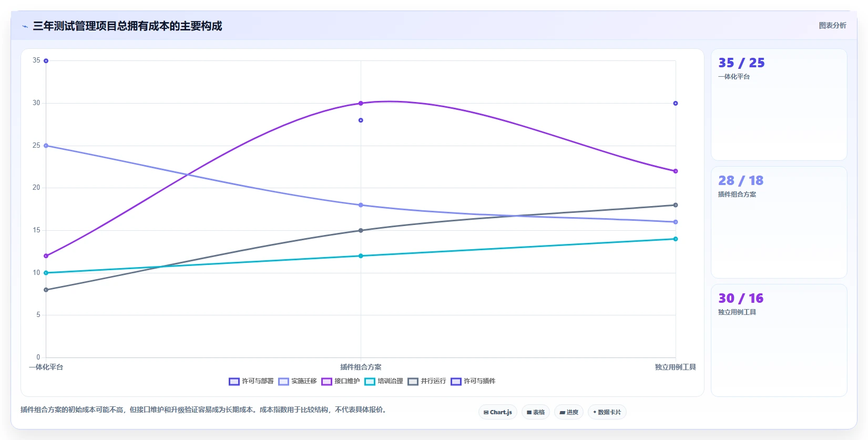The height and width of the screenshot is (440, 868).
Task: Click the purple 接口维护 legend color swatch
Action: pos(326,382)
